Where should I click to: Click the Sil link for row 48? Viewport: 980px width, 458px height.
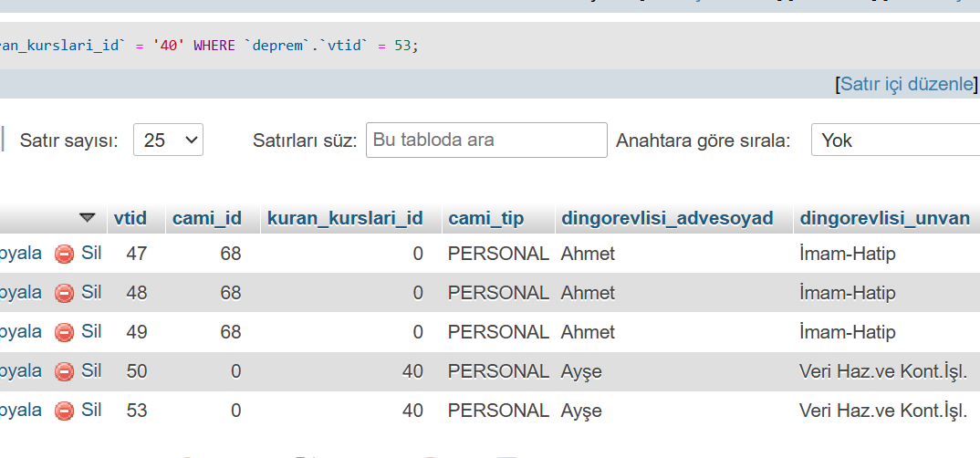tap(91, 293)
